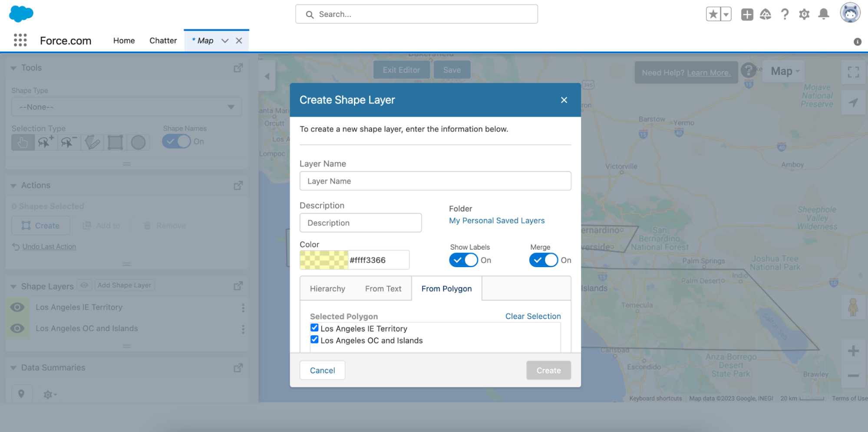
Task: Open the Setup gear icon
Action: 804,14
